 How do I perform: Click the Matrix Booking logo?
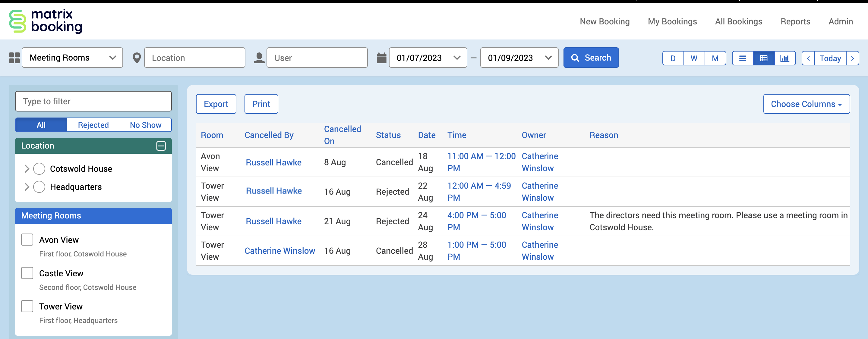click(x=46, y=21)
